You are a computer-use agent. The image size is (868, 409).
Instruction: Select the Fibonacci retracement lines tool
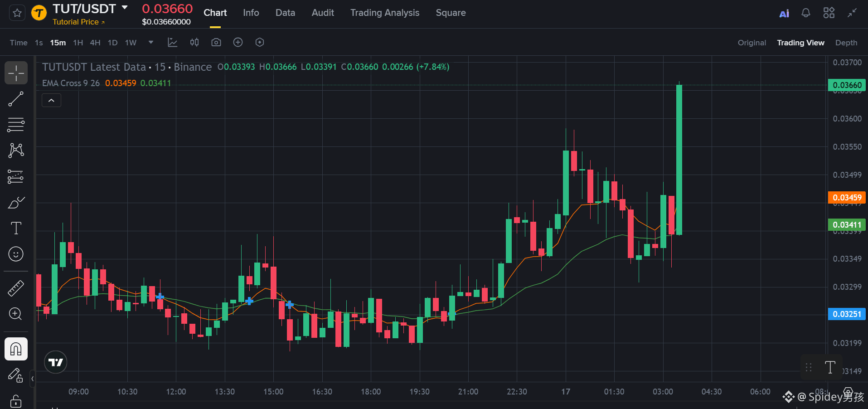pyautogui.click(x=16, y=125)
